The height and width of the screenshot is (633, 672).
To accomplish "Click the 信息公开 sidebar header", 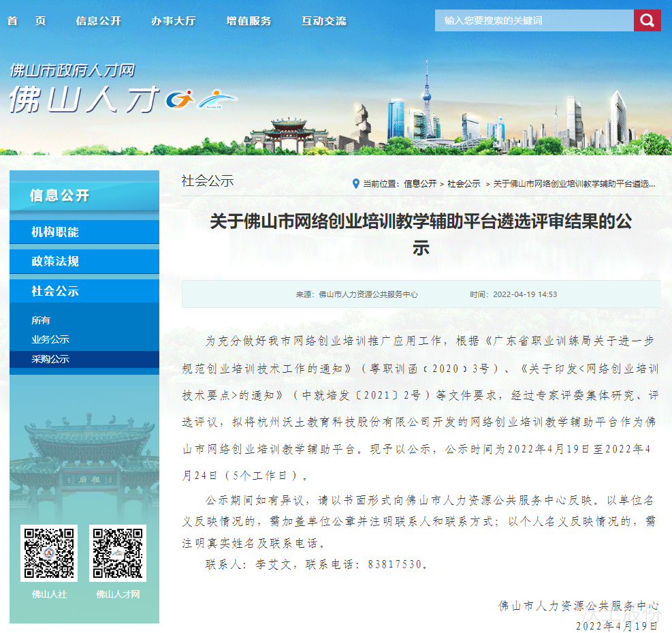I will pyautogui.click(x=84, y=196).
